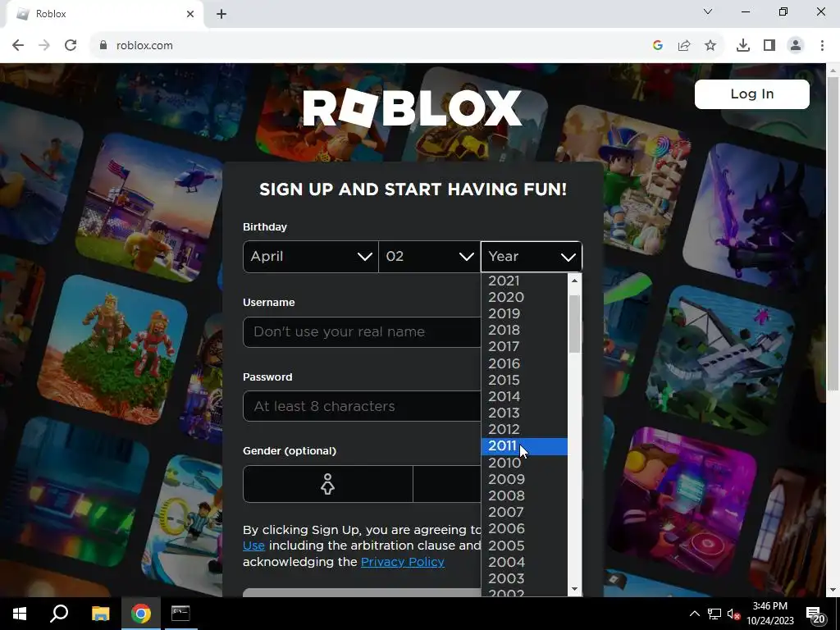The image size is (840, 630).
Task: Choose 2003 in year list
Action: tap(524, 578)
